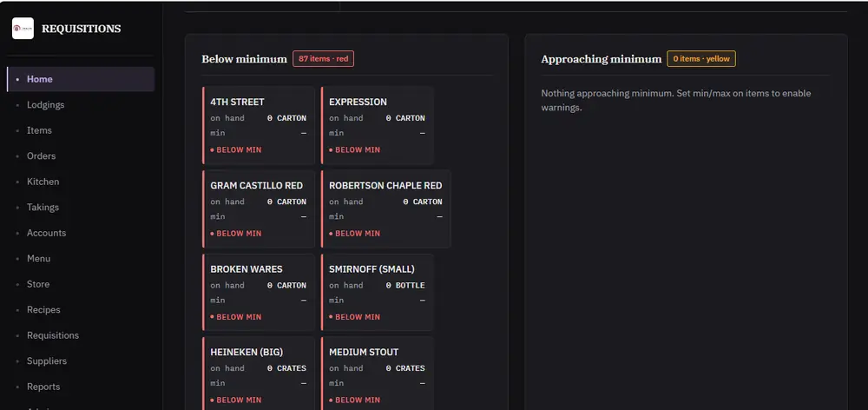Open the 4TH STREET item card

click(259, 125)
